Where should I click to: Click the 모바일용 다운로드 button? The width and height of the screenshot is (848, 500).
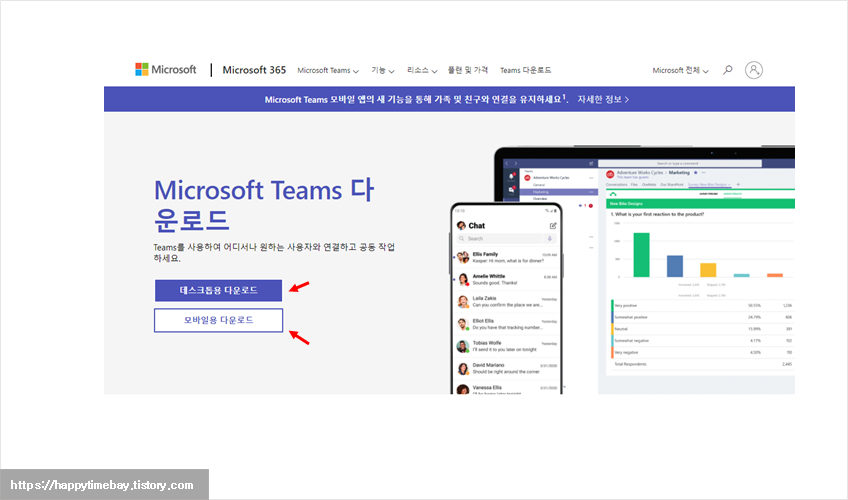pos(218,320)
